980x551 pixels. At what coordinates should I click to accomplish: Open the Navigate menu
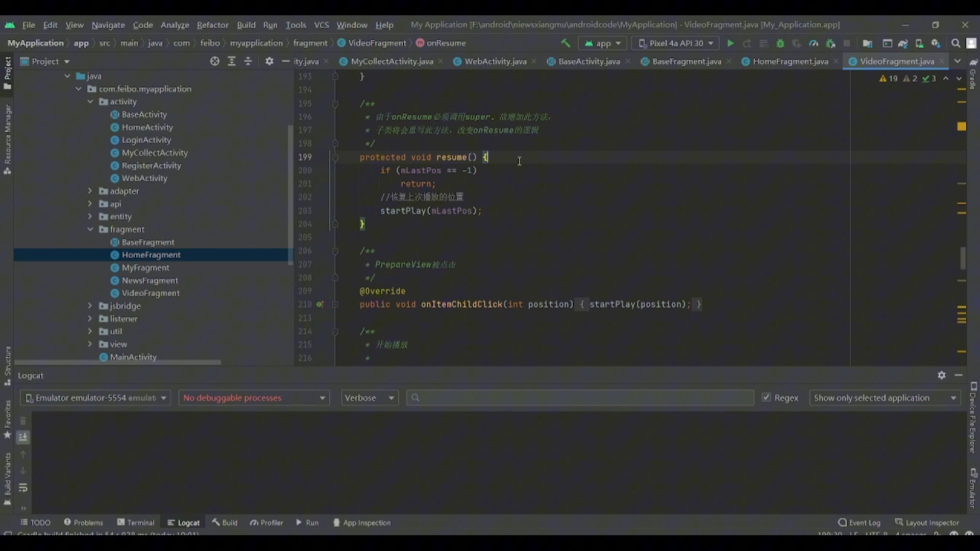click(108, 25)
